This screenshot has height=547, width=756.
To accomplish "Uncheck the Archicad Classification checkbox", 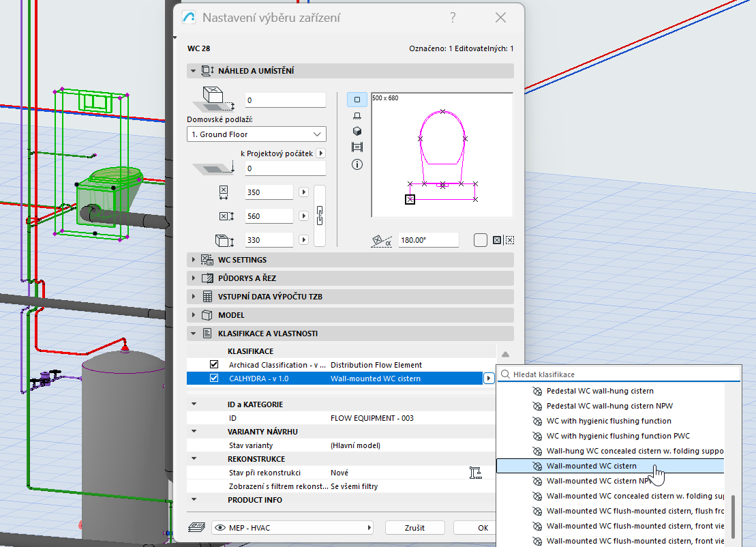I will [x=214, y=365].
